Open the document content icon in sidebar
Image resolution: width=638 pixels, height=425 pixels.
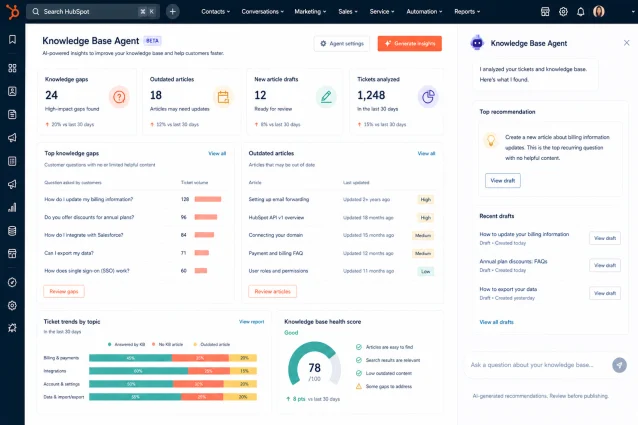pyautogui.click(x=13, y=114)
